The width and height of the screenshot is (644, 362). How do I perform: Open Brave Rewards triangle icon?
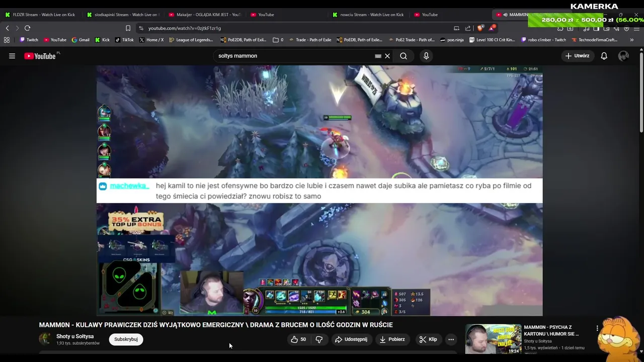click(492, 28)
